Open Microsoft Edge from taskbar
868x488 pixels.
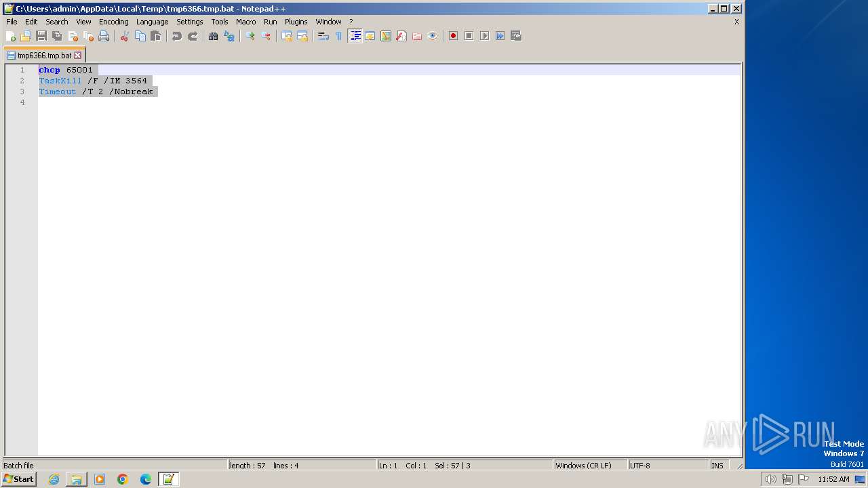tap(146, 479)
